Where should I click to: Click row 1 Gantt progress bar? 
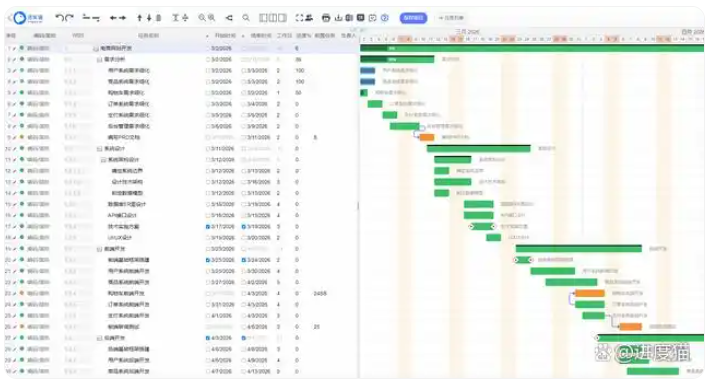[532, 48]
